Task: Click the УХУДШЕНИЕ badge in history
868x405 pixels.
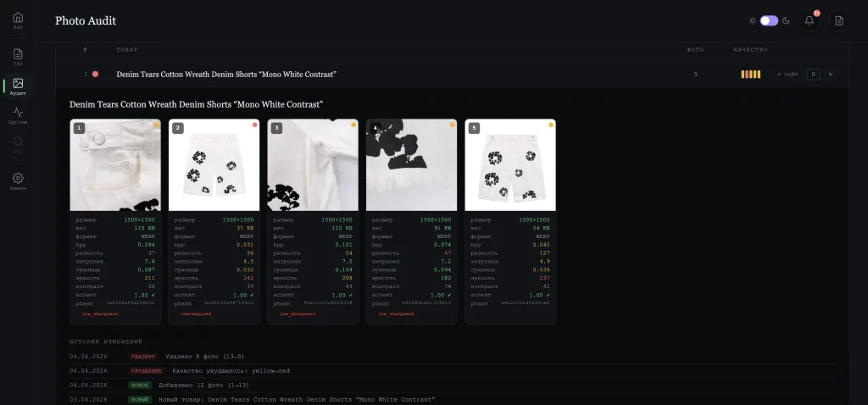Action: 147,371
